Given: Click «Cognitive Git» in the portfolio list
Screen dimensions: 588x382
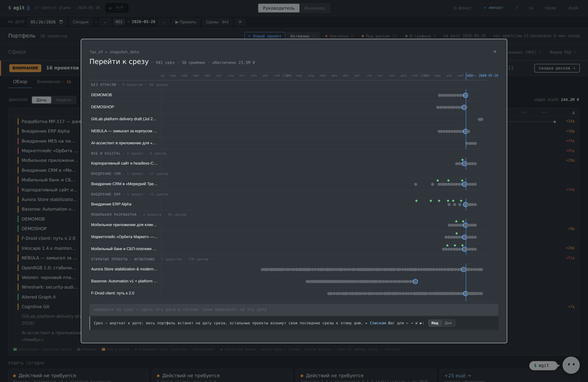Looking at the screenshot, I should (35, 306).
